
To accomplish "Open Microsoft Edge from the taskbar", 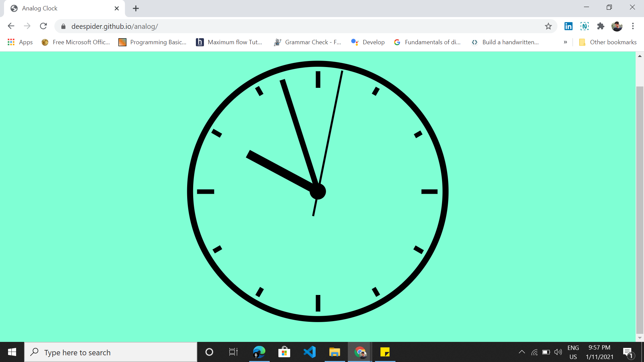I will coord(259,352).
